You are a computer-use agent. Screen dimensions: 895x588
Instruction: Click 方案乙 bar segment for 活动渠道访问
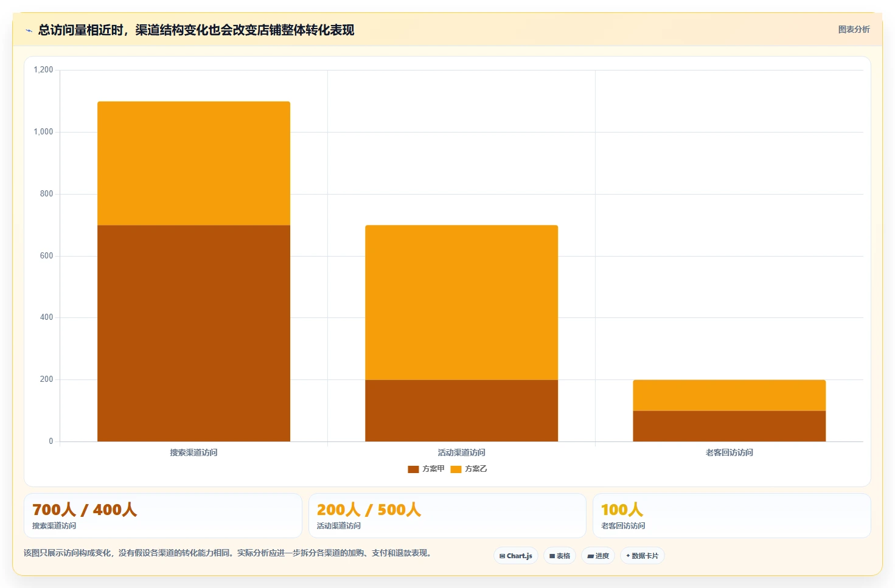pos(461,303)
